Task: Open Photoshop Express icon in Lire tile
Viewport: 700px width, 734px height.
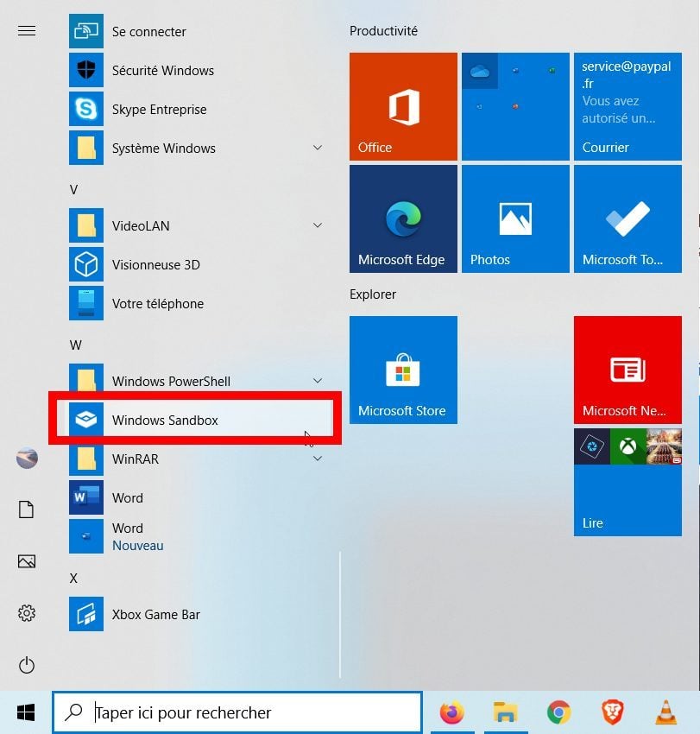Action: point(592,446)
